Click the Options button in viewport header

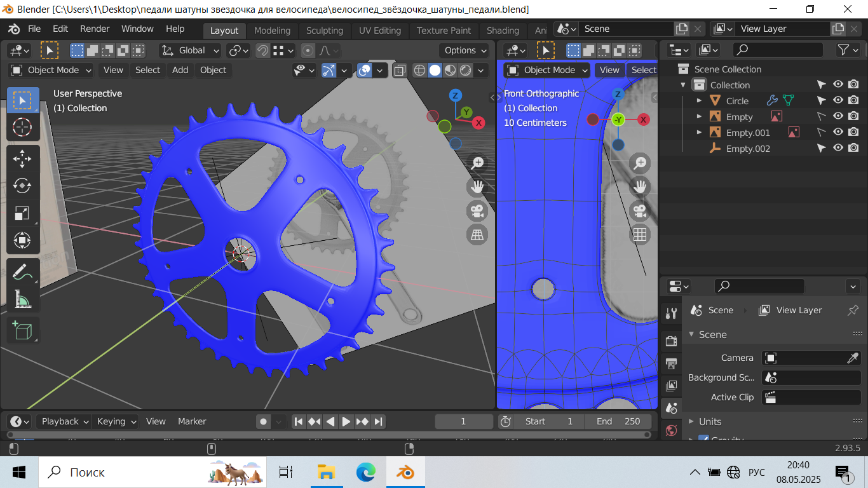coord(465,51)
